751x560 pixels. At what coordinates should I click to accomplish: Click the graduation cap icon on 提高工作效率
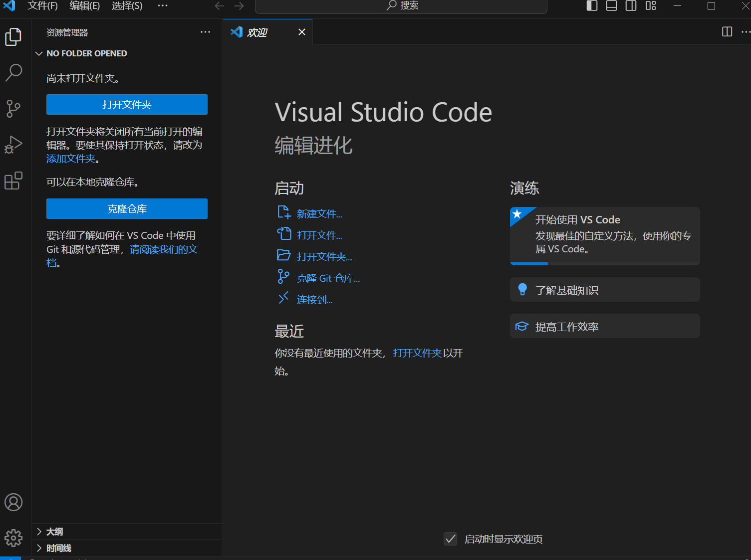pos(522,326)
